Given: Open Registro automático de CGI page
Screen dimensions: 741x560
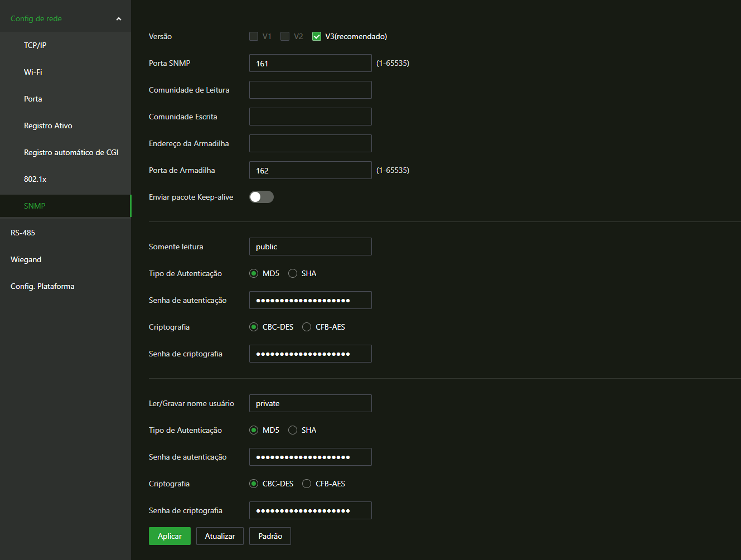Looking at the screenshot, I should pyautogui.click(x=71, y=152).
